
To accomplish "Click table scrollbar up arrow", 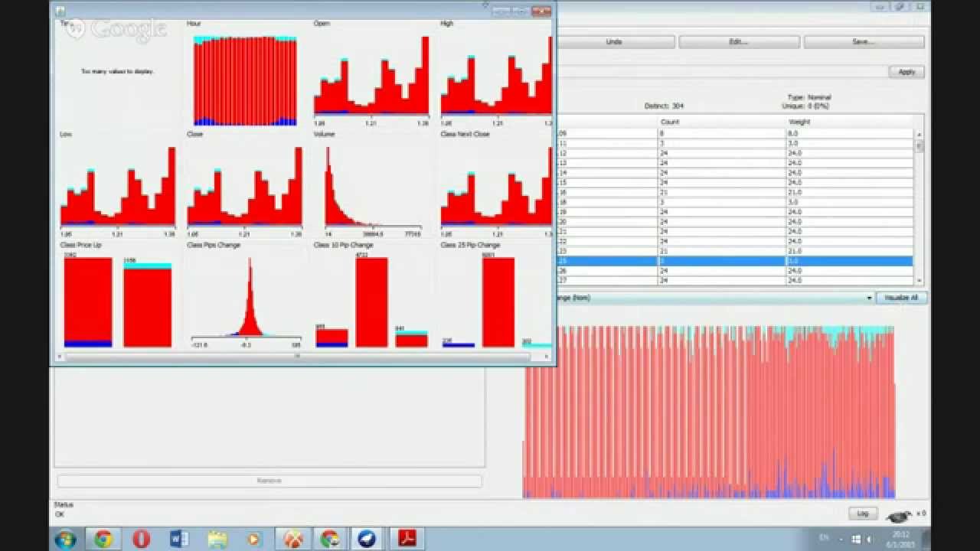I will coord(920,134).
